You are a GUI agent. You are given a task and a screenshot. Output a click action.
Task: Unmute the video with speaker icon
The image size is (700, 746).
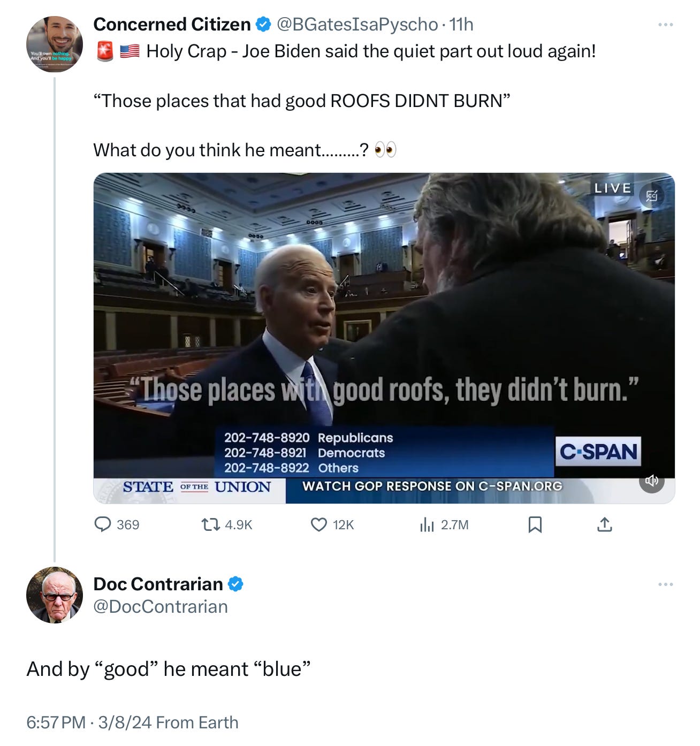(x=652, y=481)
